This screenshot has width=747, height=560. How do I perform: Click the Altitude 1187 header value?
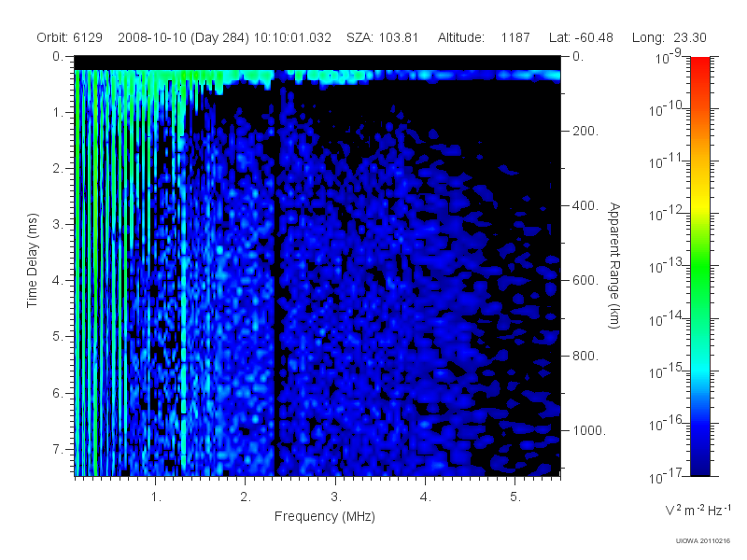point(484,37)
